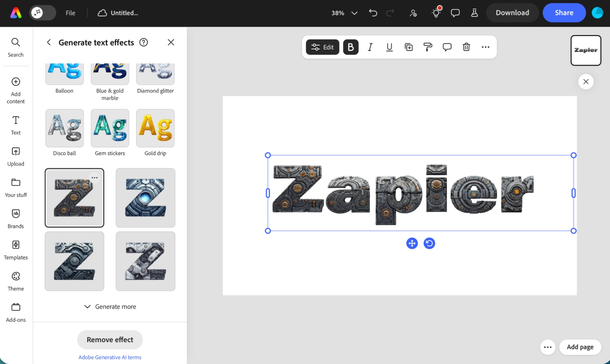The image size is (610, 364).
Task: Open more options on floating toolbar
Action: pyautogui.click(x=485, y=47)
